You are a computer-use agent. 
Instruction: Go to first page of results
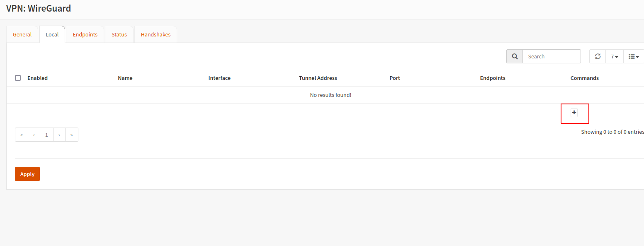pyautogui.click(x=22, y=135)
